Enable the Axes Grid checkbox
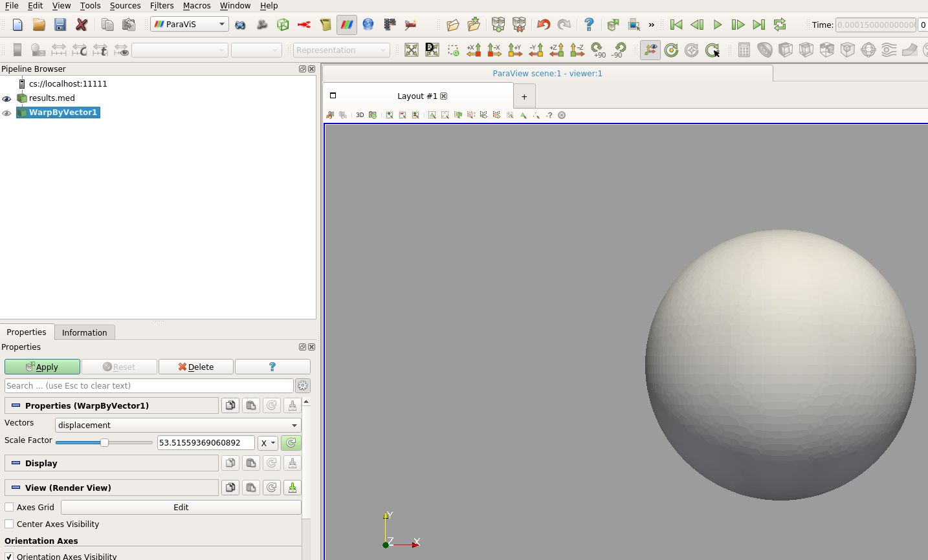This screenshot has width=928, height=560. (x=10, y=507)
